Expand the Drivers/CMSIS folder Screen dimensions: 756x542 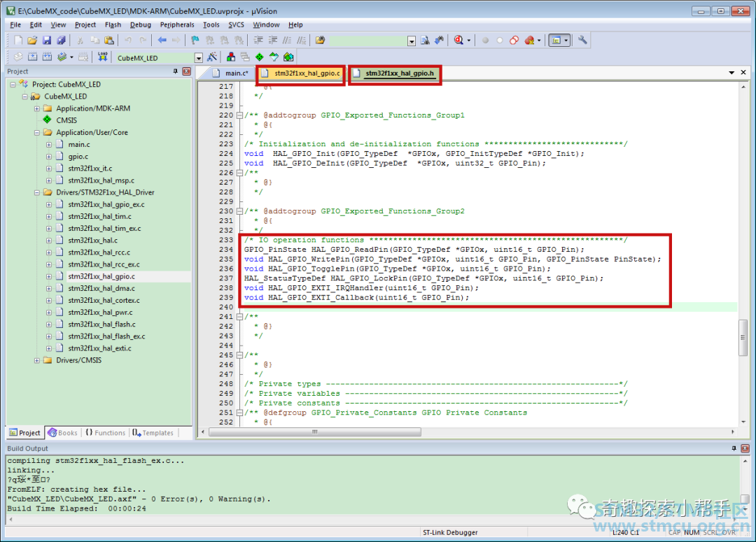pos(37,360)
